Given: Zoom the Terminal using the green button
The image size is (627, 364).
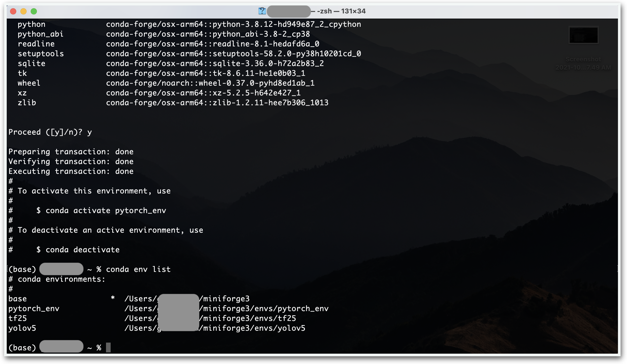Looking at the screenshot, I should pyautogui.click(x=34, y=11).
